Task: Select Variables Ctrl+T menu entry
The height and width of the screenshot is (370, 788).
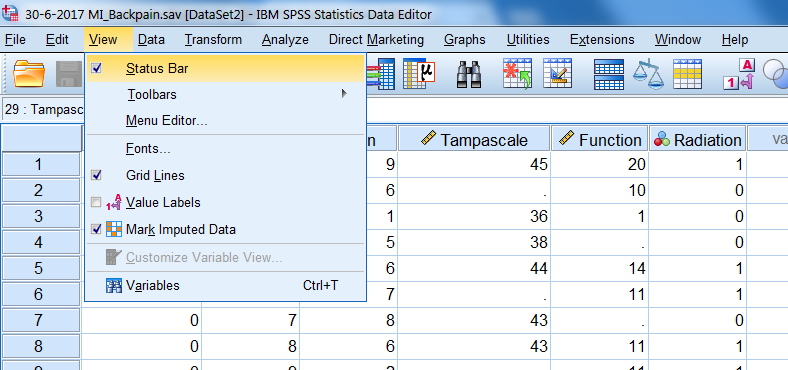Action: pos(225,286)
